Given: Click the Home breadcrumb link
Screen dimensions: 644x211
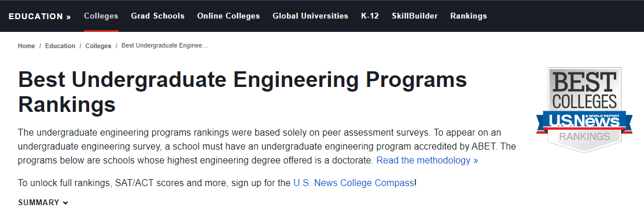Looking at the screenshot, I should [26, 46].
